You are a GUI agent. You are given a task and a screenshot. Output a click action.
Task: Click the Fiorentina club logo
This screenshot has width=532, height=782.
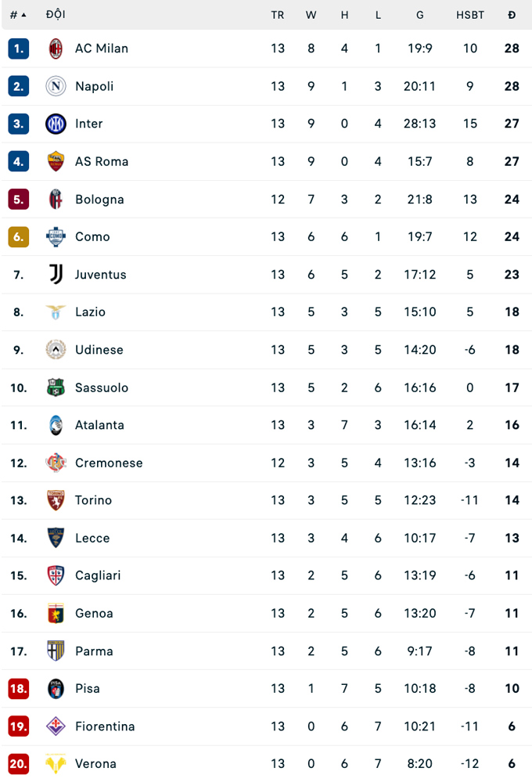tap(56, 726)
